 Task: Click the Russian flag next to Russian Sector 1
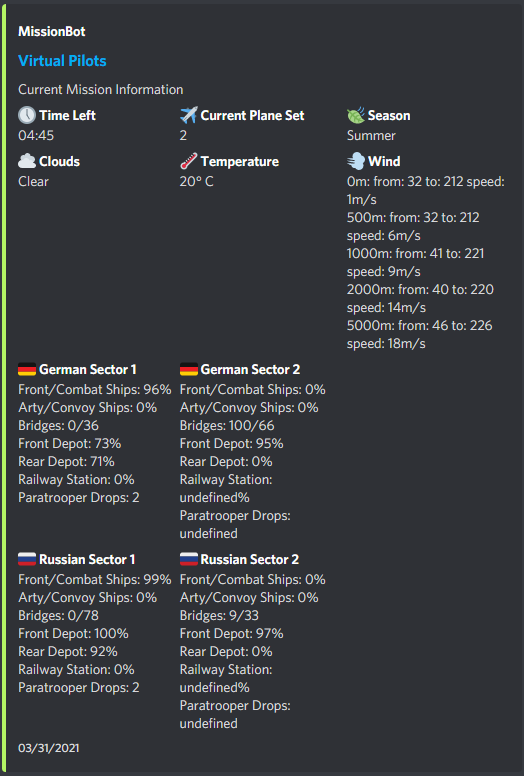27,560
